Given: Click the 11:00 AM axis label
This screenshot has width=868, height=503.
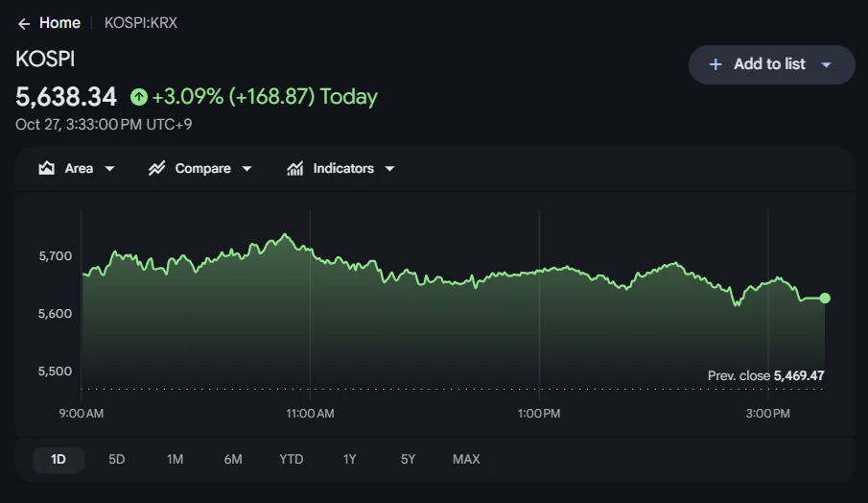Looking at the screenshot, I should click(x=310, y=414).
